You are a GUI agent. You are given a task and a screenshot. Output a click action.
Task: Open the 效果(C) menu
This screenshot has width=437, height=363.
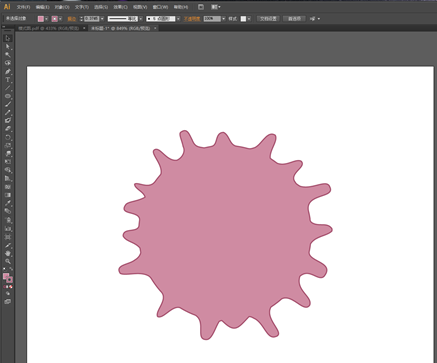pyautogui.click(x=120, y=7)
